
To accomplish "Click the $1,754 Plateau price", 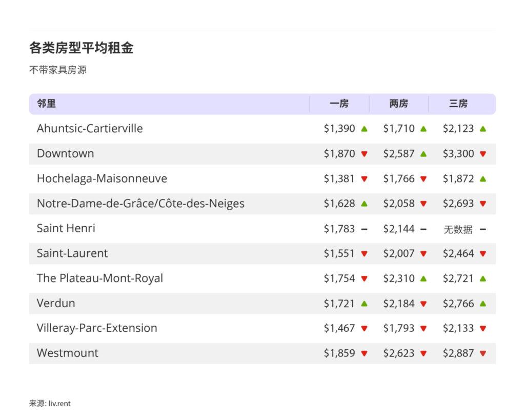I will pos(339,278).
